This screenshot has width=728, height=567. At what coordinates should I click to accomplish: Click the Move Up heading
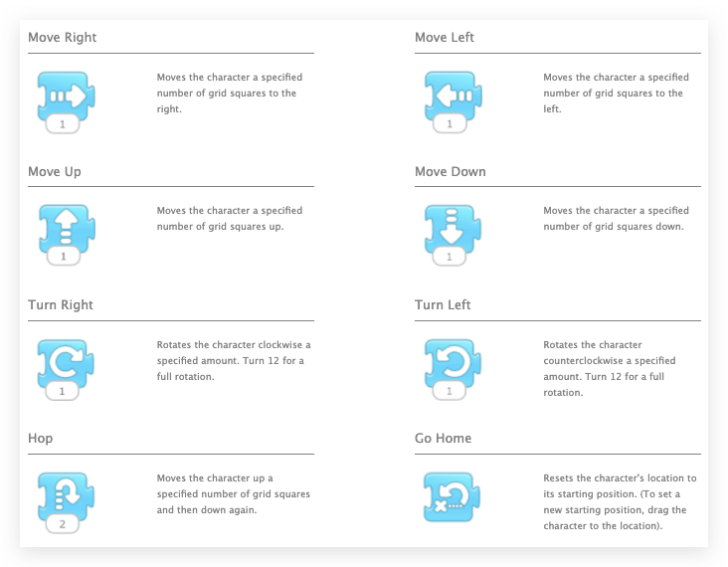coord(55,172)
